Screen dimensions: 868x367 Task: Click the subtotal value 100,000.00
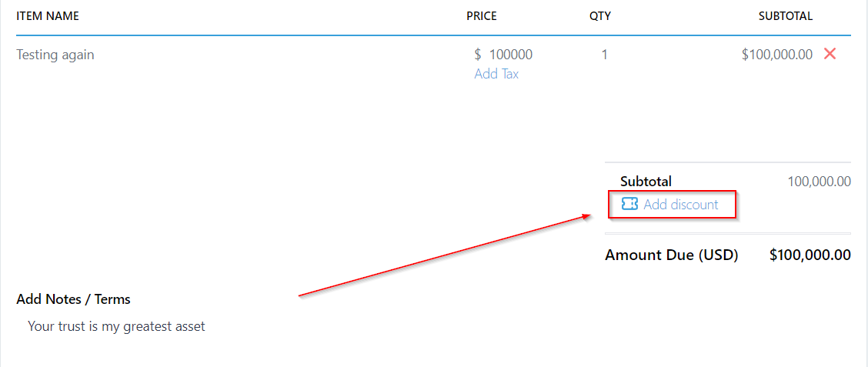(819, 182)
